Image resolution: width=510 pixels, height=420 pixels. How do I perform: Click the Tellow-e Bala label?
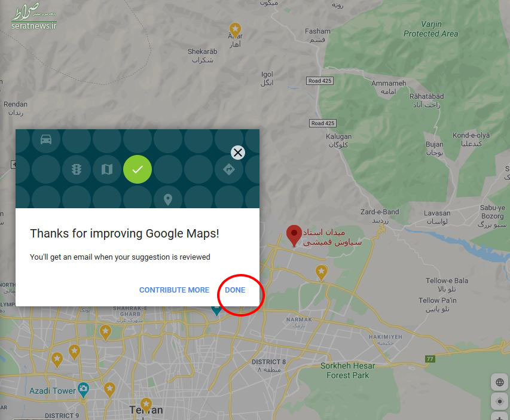click(447, 285)
